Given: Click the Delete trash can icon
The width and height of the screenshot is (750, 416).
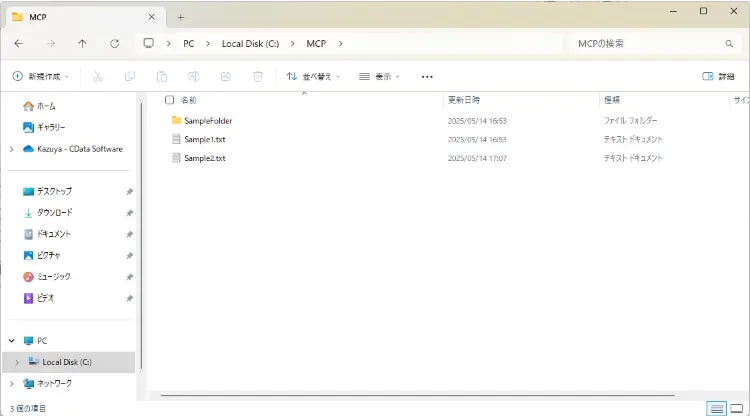Looking at the screenshot, I should (x=258, y=77).
